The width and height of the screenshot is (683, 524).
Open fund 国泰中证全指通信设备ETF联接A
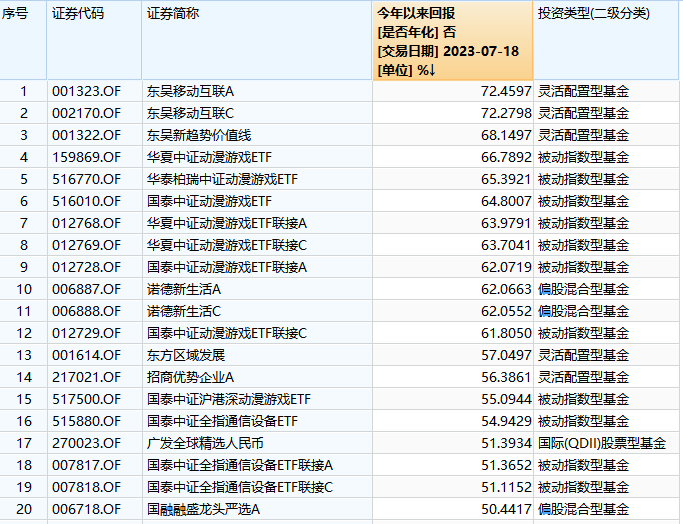[x=240, y=465]
